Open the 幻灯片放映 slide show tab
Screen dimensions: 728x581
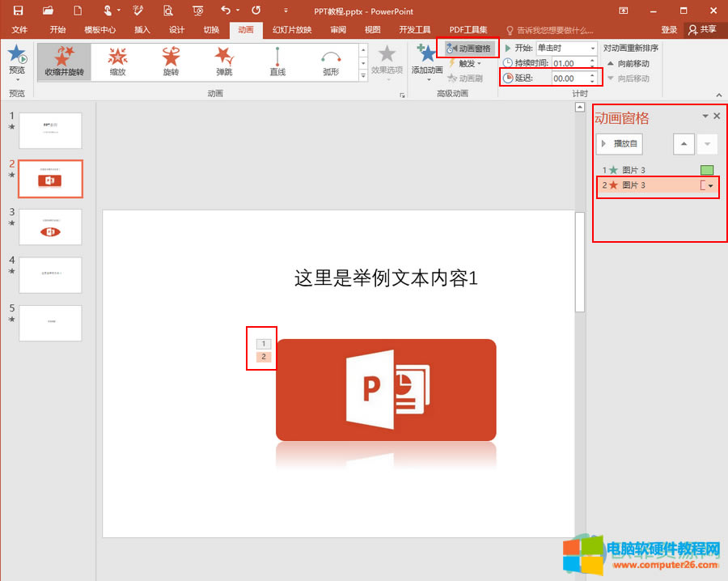point(294,30)
